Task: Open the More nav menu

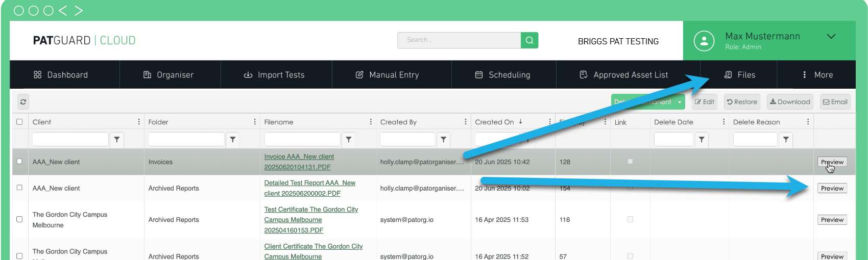Action: click(x=817, y=75)
